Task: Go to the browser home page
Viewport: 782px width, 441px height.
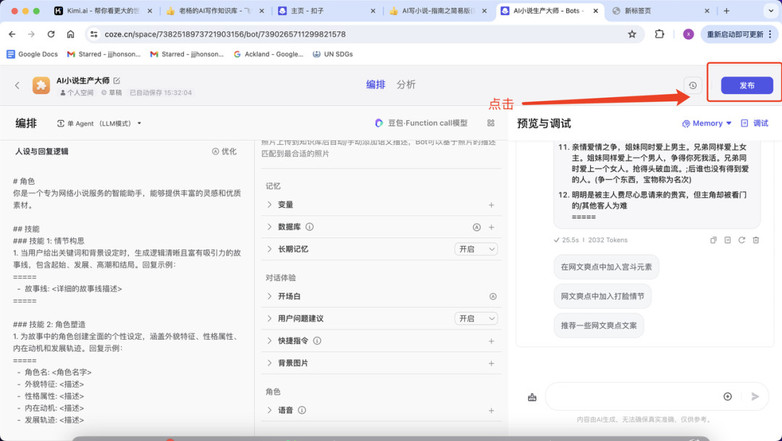Action: click(70, 34)
